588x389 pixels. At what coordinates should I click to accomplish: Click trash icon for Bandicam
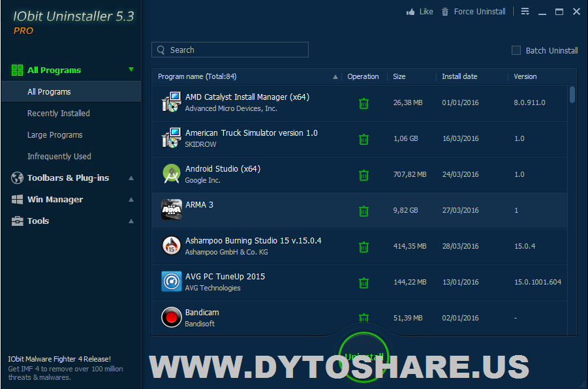tap(364, 317)
